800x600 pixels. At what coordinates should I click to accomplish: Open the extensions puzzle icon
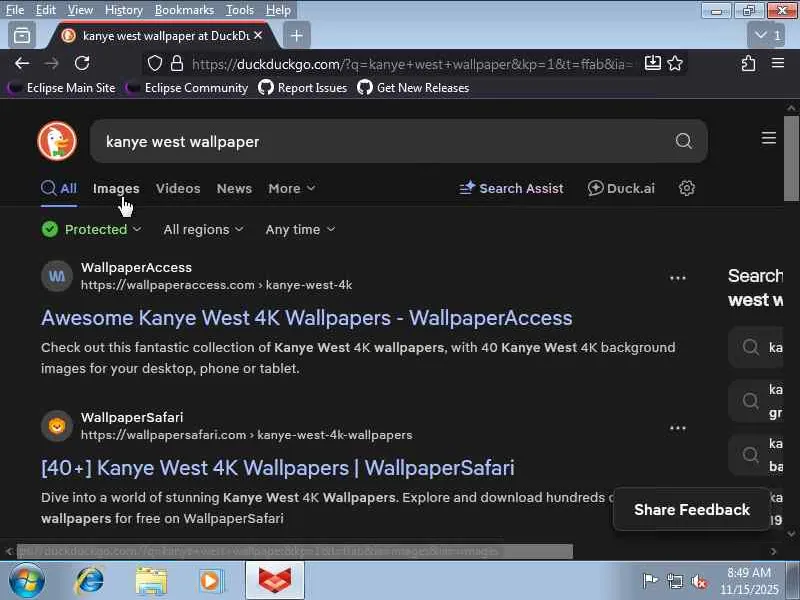[748, 63]
